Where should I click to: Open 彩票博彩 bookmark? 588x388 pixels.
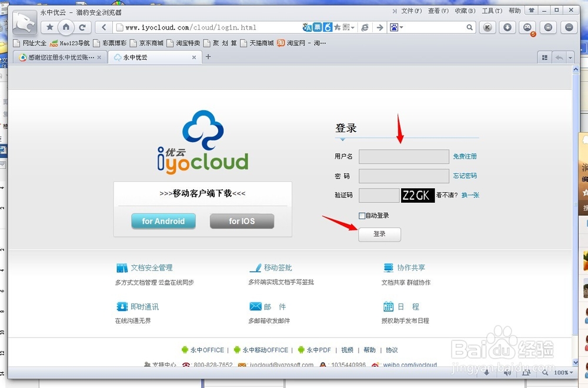pos(110,43)
